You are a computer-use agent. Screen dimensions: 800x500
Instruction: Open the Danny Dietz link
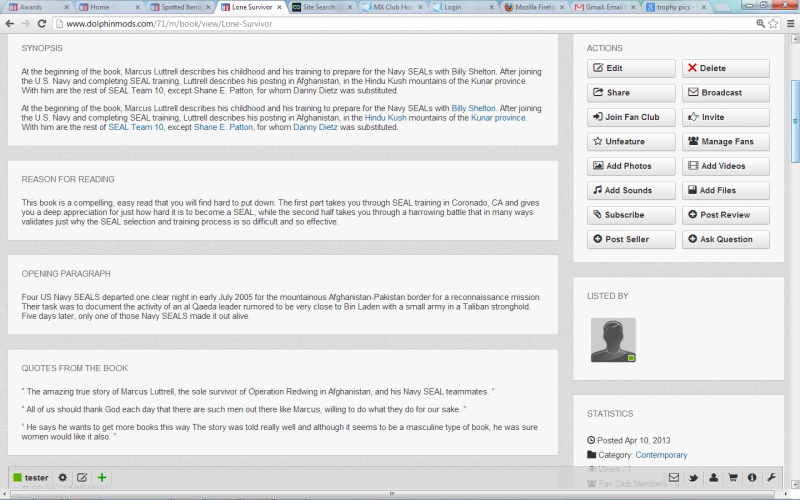[315, 127]
